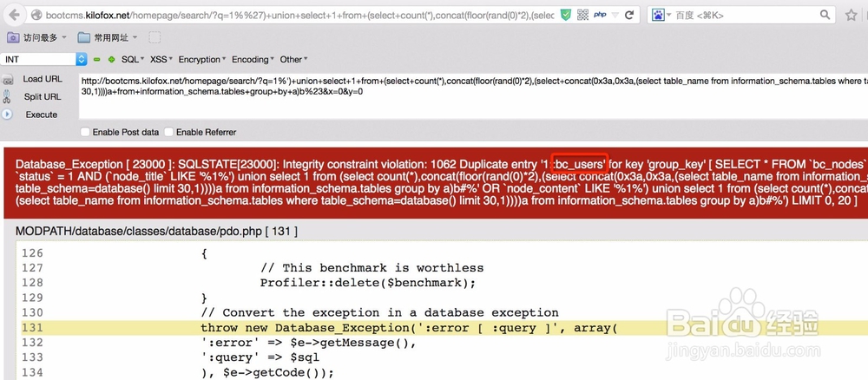Click the green shield security icon

(x=565, y=16)
